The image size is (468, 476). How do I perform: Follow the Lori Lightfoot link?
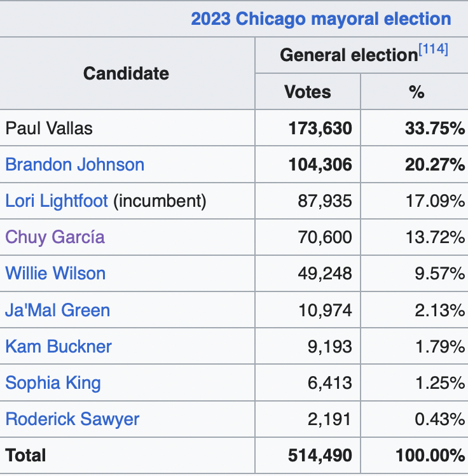coord(57,201)
